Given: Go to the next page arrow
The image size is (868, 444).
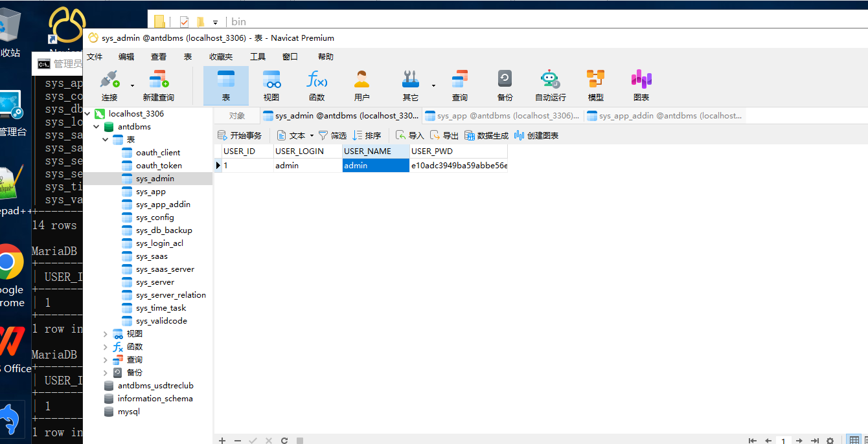Looking at the screenshot, I should [x=799, y=441].
